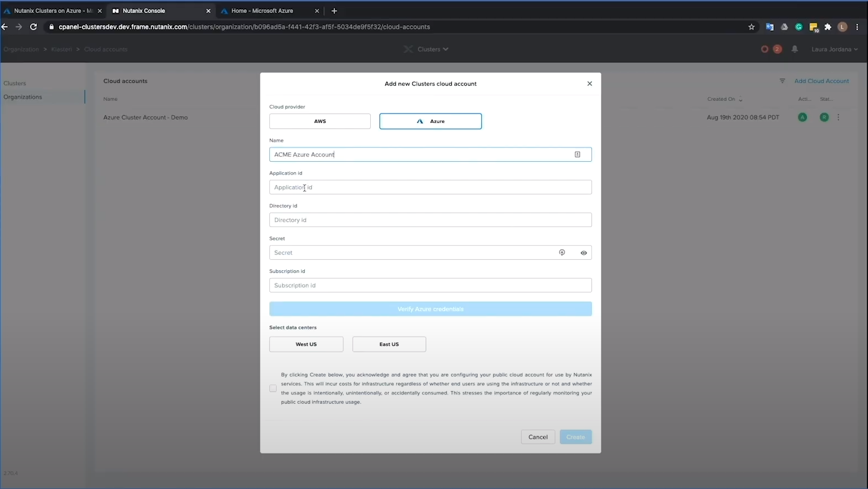Image resolution: width=868 pixels, height=489 pixels.
Task: Click password manager icon in Secret field
Action: click(x=562, y=253)
